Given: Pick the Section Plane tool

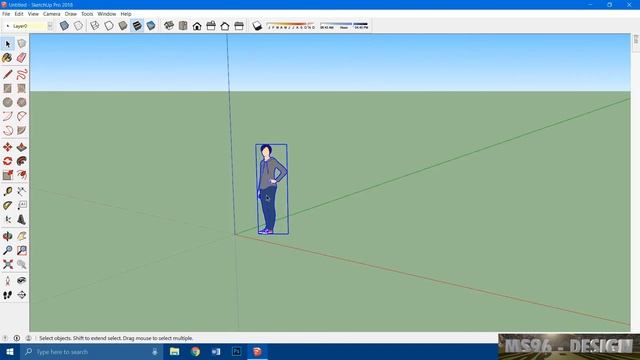Looking at the screenshot, I should click(x=22, y=295).
